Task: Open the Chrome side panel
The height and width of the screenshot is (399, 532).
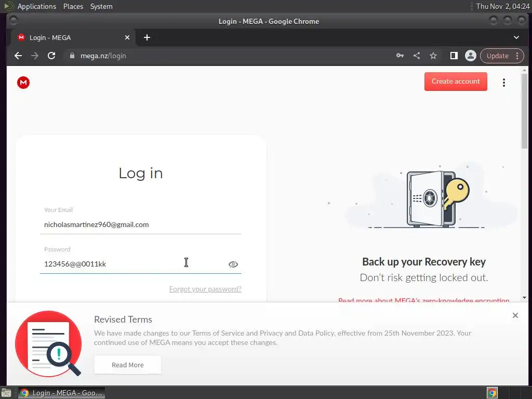Action: click(454, 56)
